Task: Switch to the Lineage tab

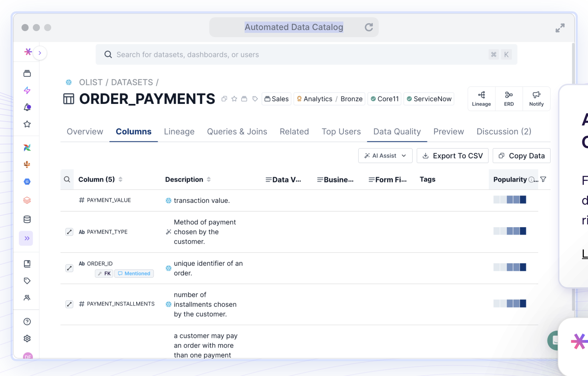Action: 179,131
